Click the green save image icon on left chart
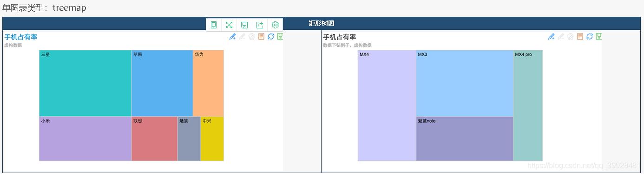 [280, 36]
